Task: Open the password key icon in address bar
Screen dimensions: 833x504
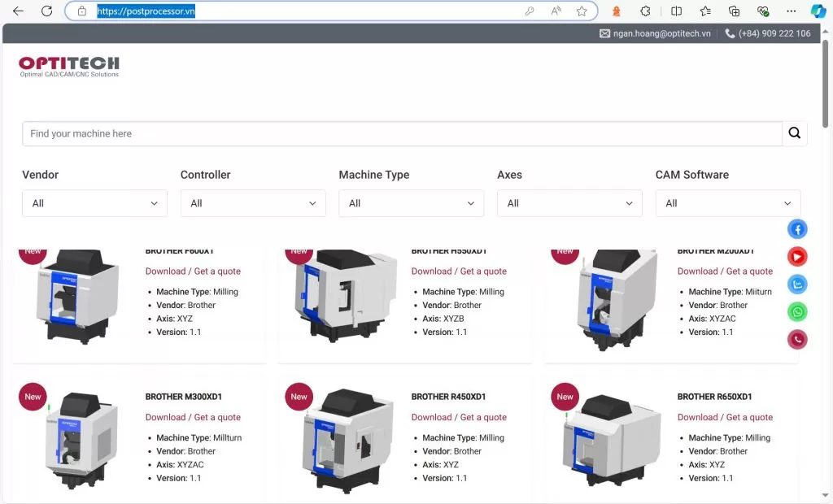Action: tap(530, 11)
